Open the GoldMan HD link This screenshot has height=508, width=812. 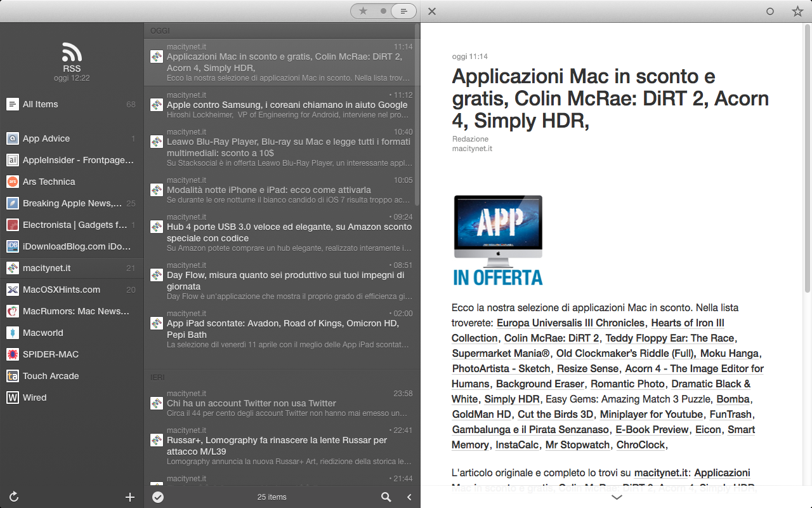(481, 414)
